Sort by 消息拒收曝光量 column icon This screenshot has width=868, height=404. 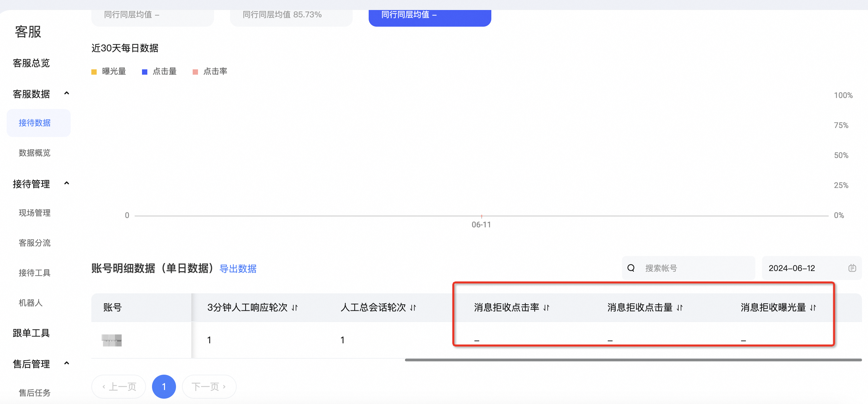click(813, 308)
